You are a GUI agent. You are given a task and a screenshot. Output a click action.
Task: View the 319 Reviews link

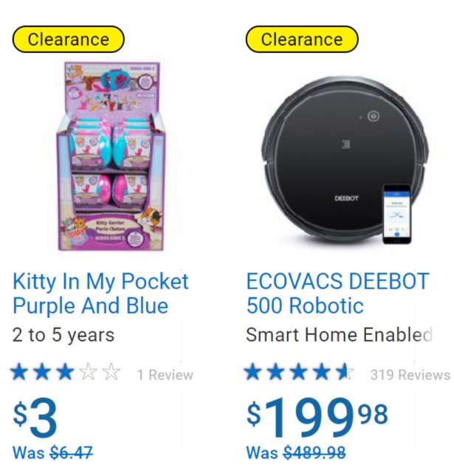click(410, 375)
